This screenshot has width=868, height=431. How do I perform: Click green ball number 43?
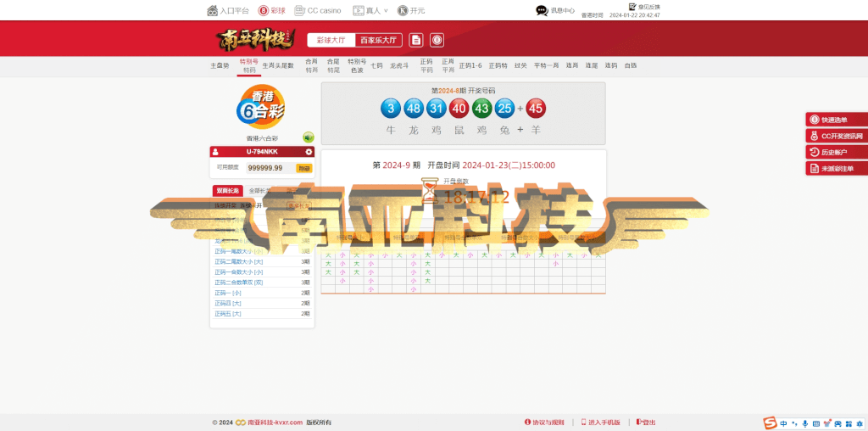(481, 109)
